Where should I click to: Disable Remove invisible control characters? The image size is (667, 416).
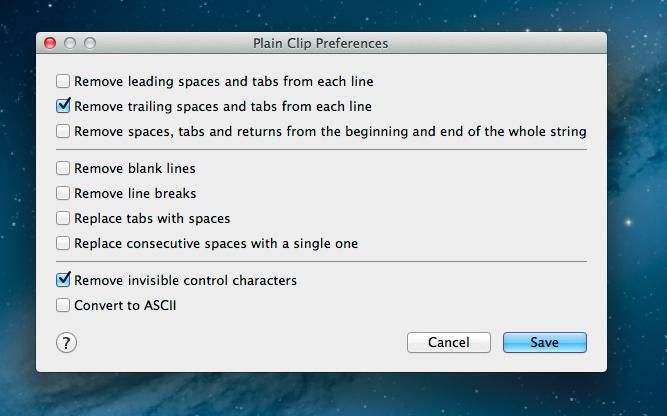(x=64, y=281)
